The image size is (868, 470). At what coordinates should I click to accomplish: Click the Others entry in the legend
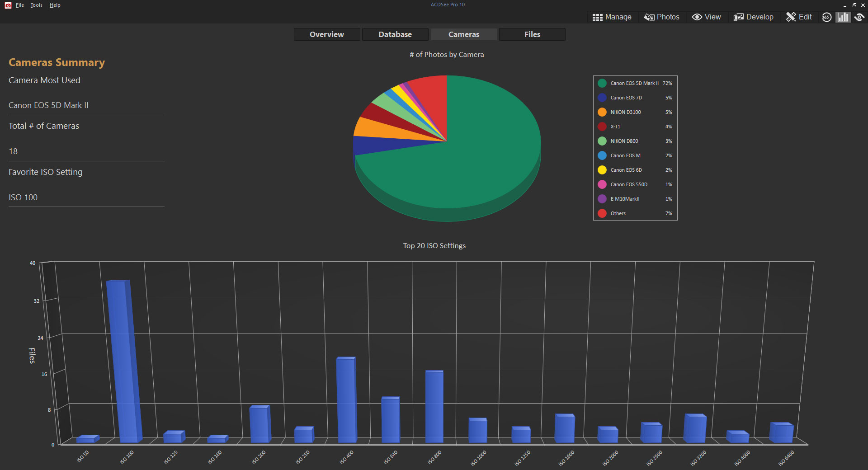[x=618, y=213]
